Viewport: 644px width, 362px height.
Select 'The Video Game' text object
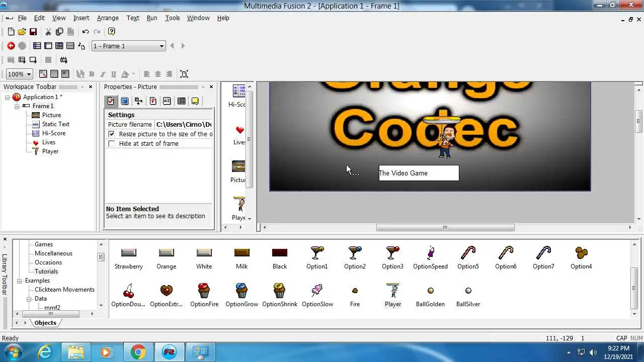click(x=419, y=173)
